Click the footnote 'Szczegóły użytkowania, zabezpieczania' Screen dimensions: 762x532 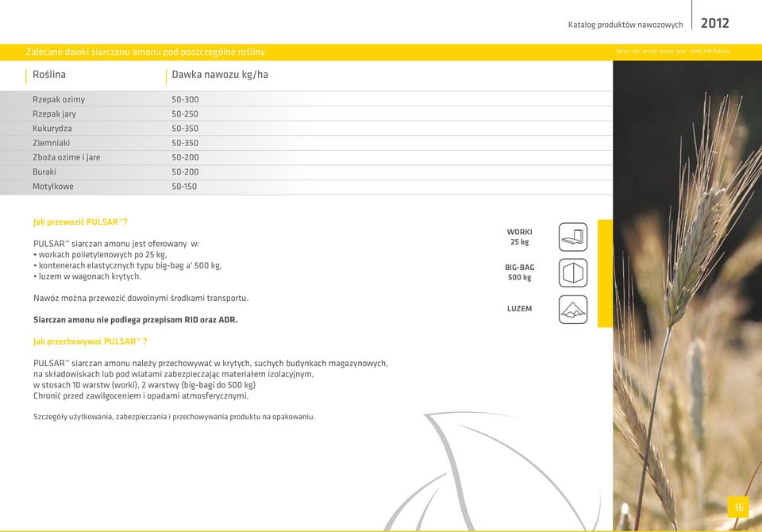(x=174, y=417)
